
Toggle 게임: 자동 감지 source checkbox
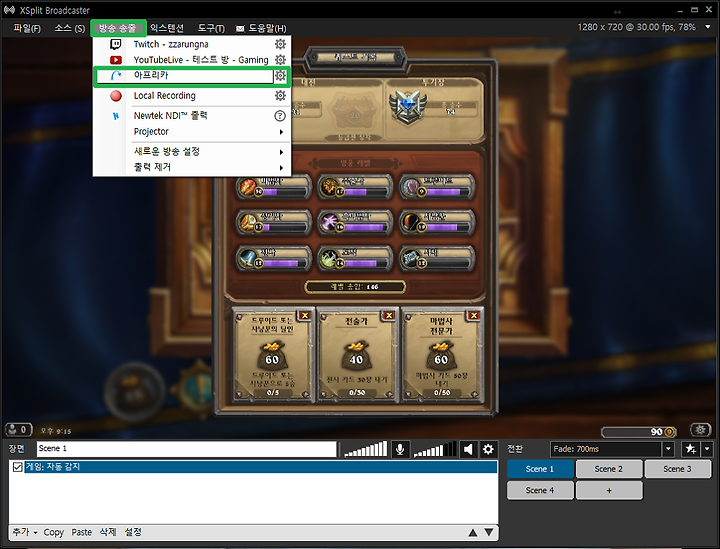[17, 467]
